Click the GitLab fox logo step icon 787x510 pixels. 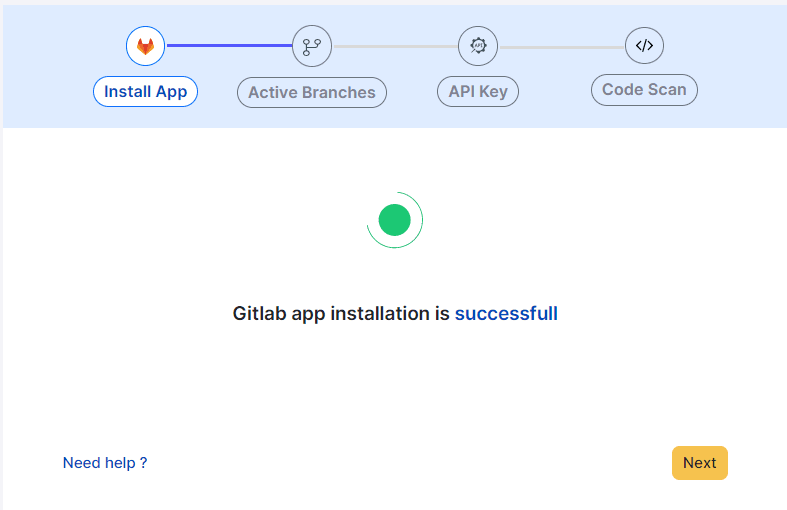[146, 46]
